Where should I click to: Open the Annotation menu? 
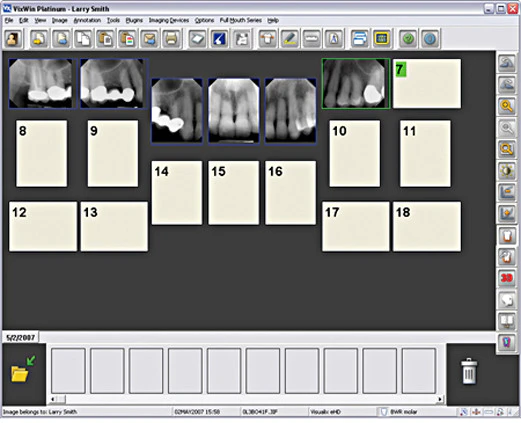pyautogui.click(x=87, y=20)
